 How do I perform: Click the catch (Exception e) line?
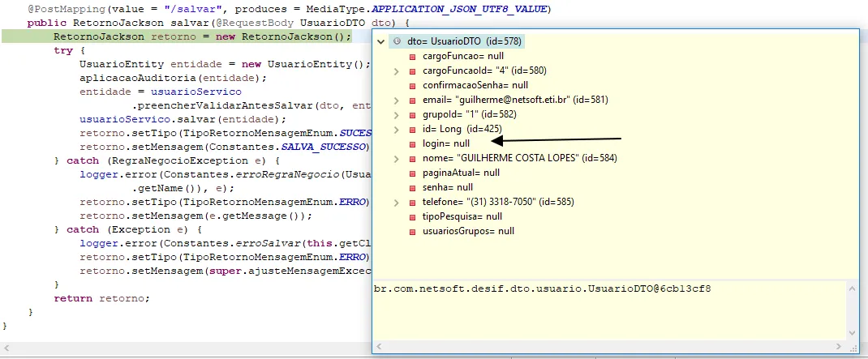[x=128, y=229]
